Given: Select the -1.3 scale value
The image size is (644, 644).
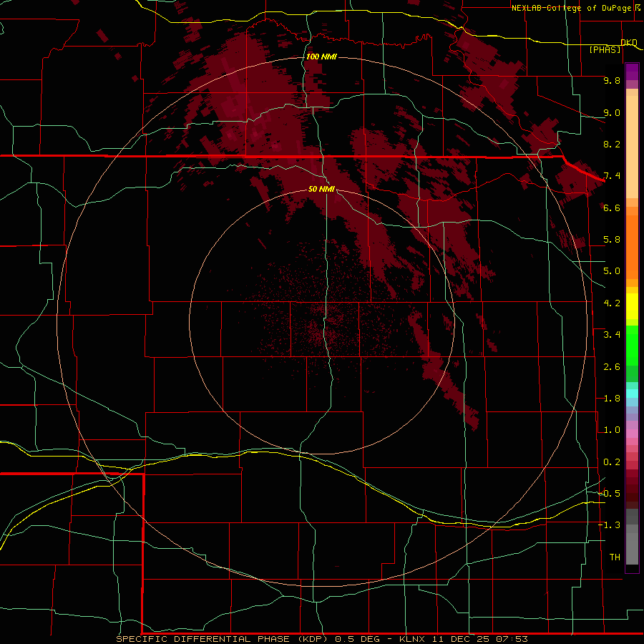Looking at the screenshot, I should tap(610, 525).
